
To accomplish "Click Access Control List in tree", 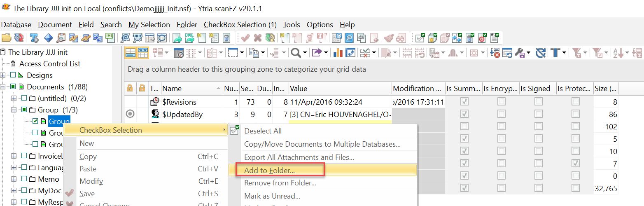I will [50, 64].
